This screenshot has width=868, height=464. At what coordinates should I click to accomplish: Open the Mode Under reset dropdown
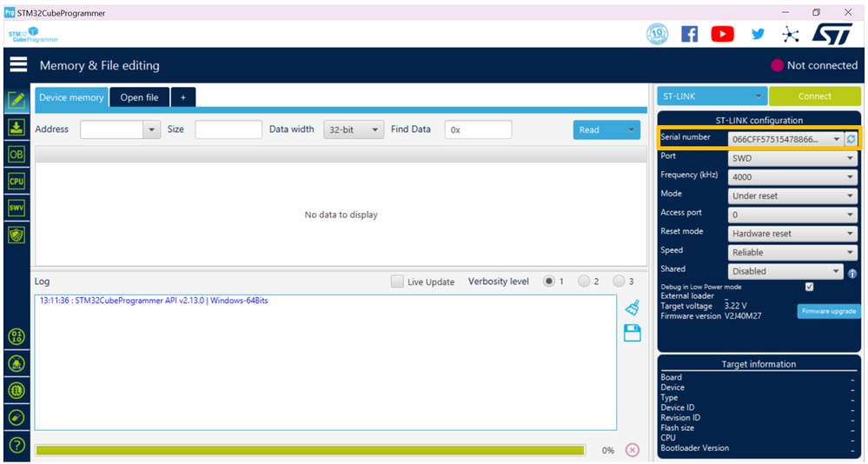tap(792, 196)
